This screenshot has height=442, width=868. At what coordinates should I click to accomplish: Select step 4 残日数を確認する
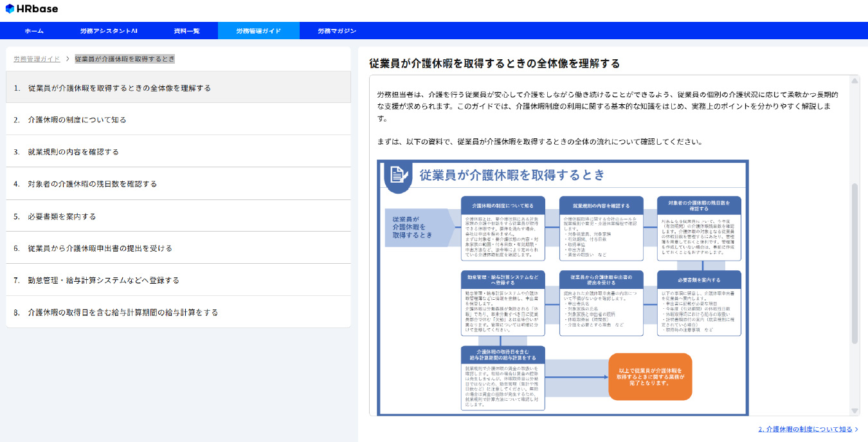click(x=93, y=184)
